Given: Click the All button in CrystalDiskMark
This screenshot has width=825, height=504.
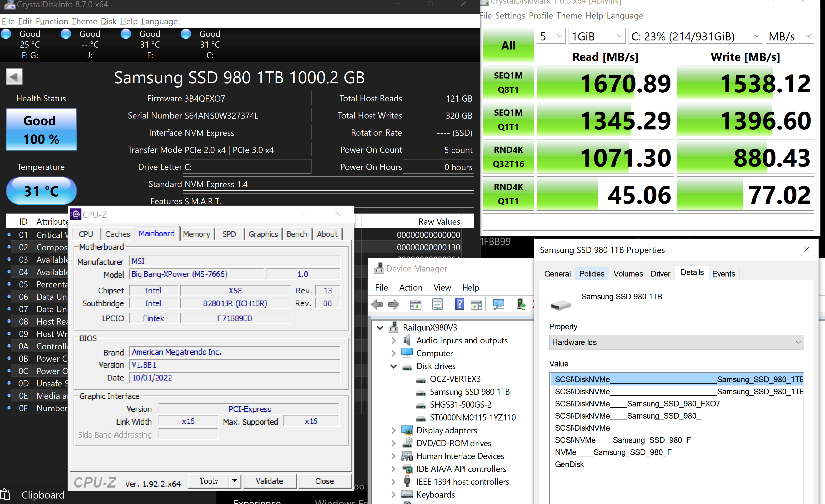Looking at the screenshot, I should point(508,45).
